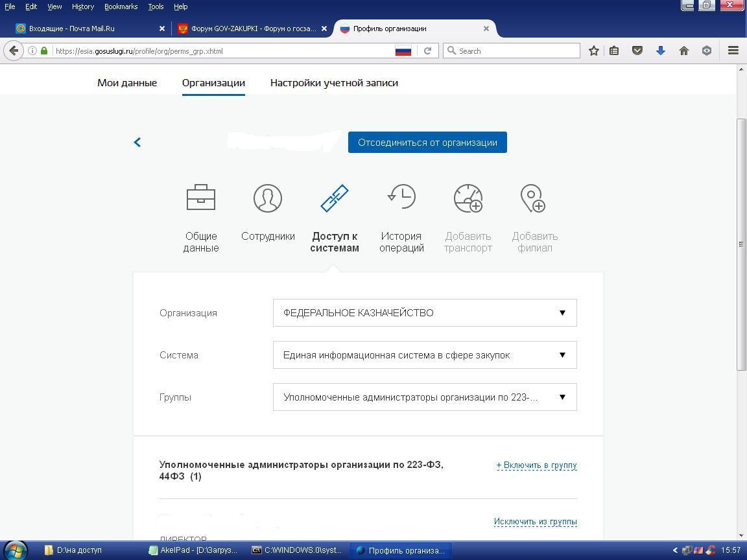
Task: Open the Группы dropdown selector
Action: pos(425,397)
